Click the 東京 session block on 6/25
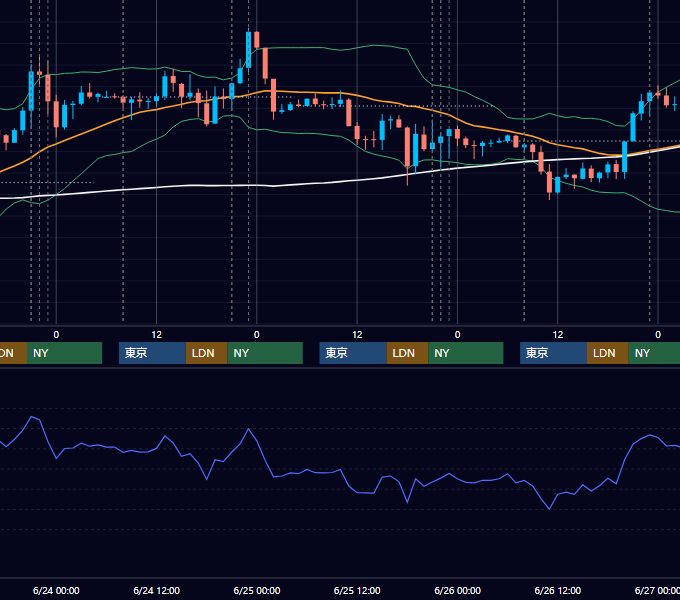Screen dimensions: 680x600 click(x=353, y=353)
